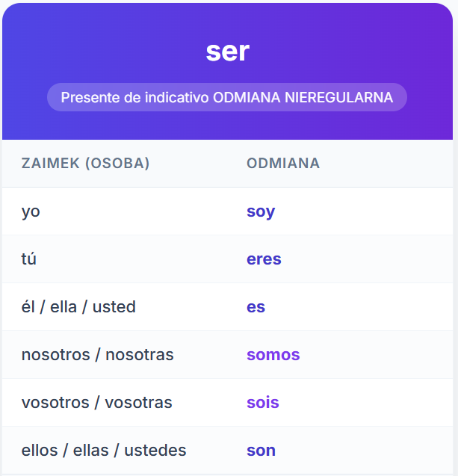Click the conjugation "es"
The image size is (458, 476).
(x=256, y=307)
